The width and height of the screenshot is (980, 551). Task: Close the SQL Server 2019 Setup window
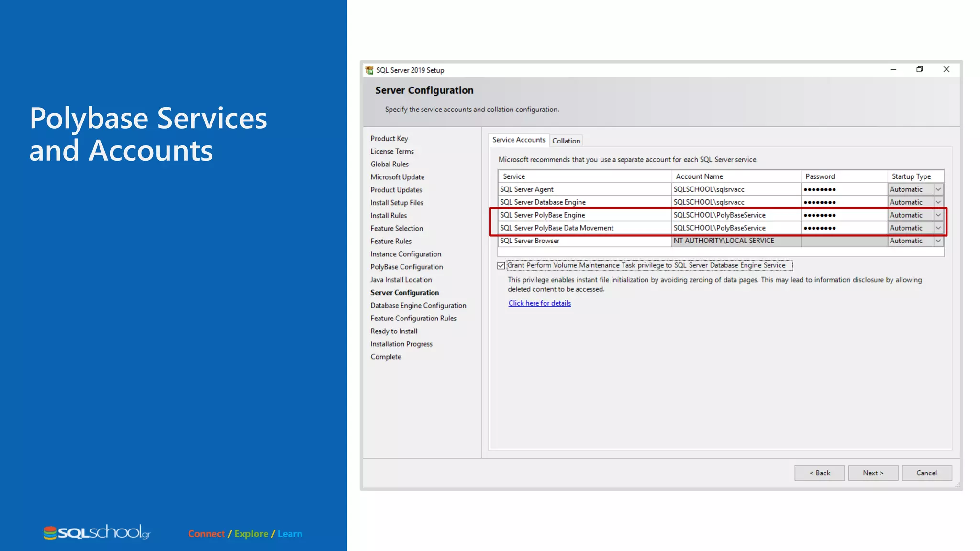946,69
